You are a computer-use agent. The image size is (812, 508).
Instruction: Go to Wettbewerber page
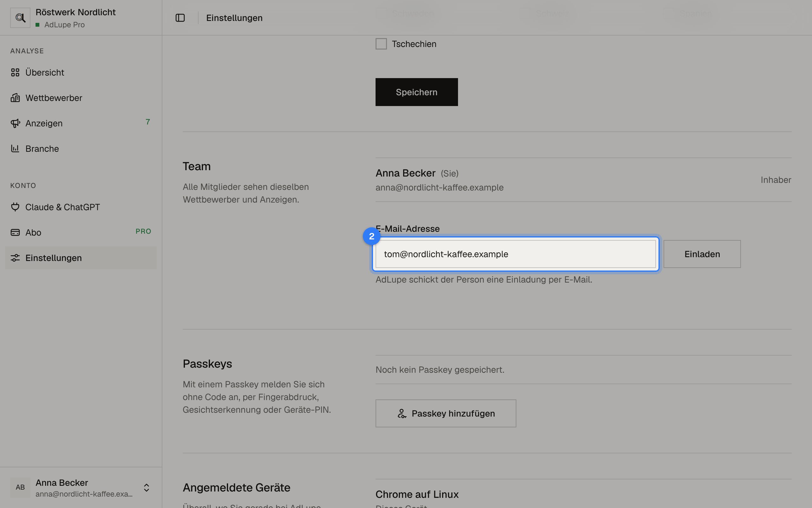[x=81, y=98]
